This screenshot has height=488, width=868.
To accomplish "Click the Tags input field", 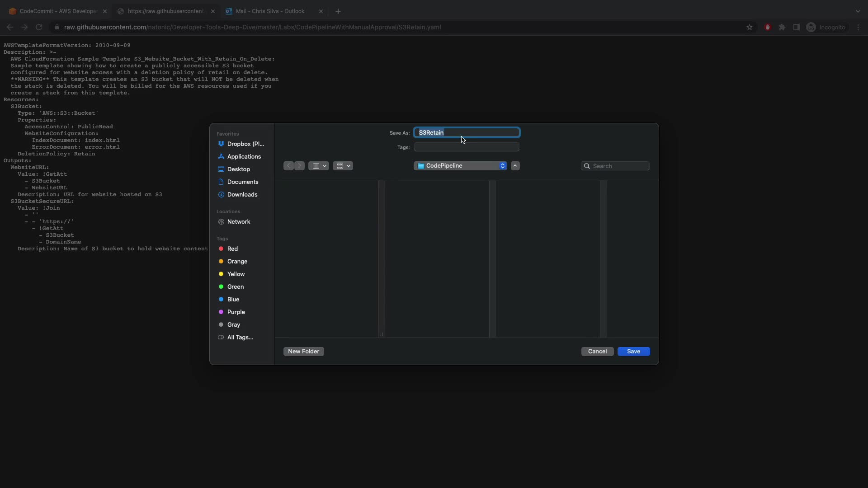I will click(467, 147).
